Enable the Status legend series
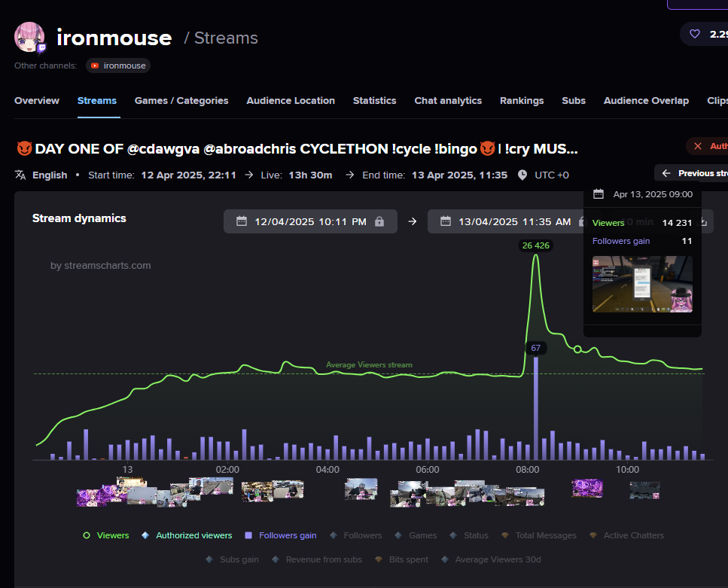The image size is (728, 588). pos(469,535)
